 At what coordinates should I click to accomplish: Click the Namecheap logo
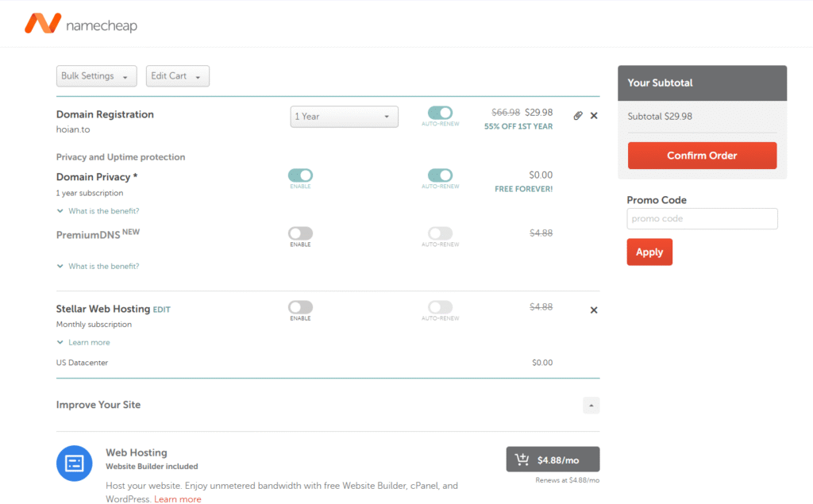tap(80, 24)
